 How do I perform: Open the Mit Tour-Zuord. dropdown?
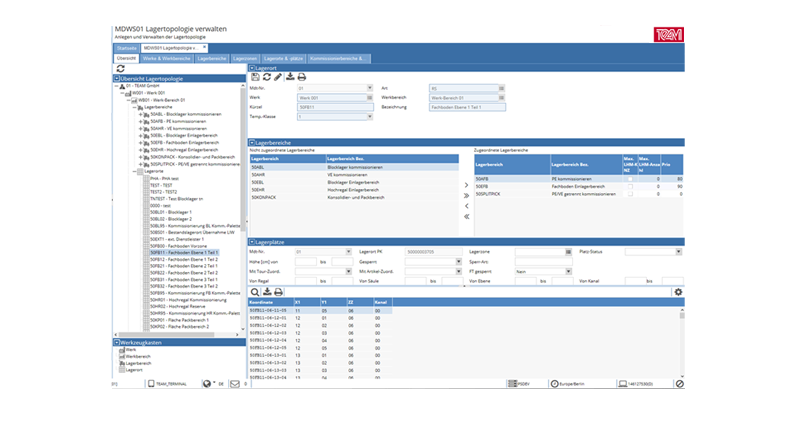coord(348,272)
